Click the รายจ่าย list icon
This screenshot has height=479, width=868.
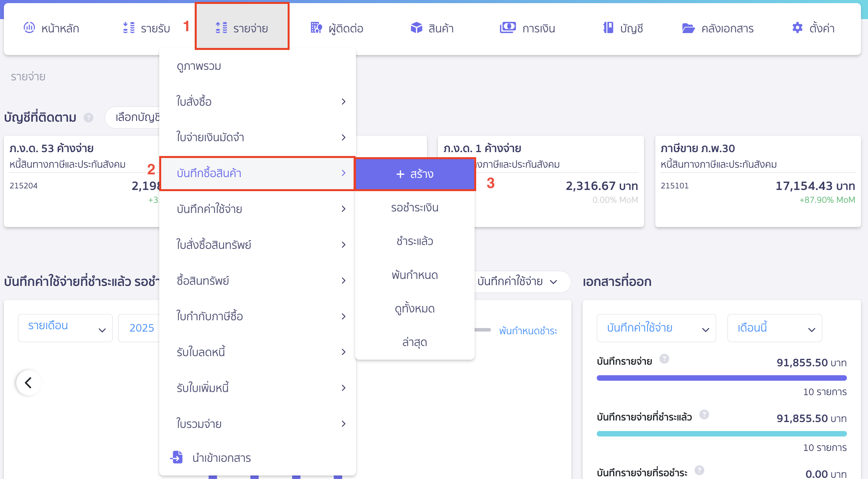[x=221, y=27]
